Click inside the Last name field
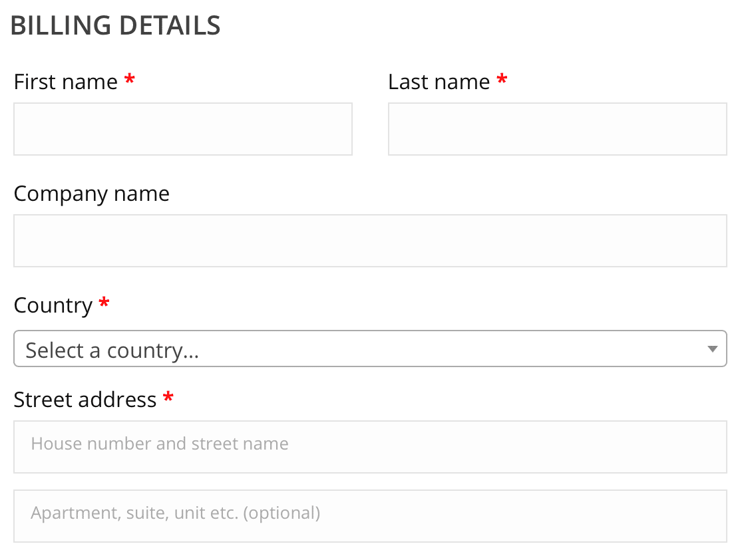This screenshot has height=560, width=748. coord(557,128)
